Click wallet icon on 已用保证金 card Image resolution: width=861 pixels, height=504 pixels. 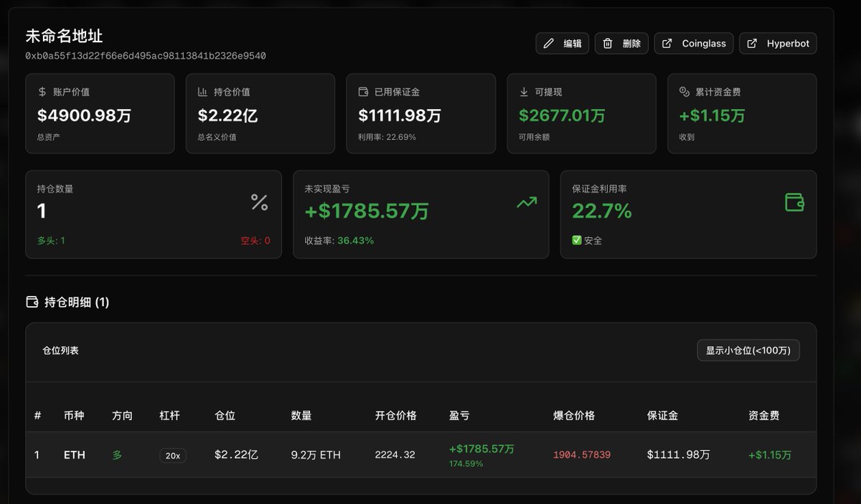[363, 92]
